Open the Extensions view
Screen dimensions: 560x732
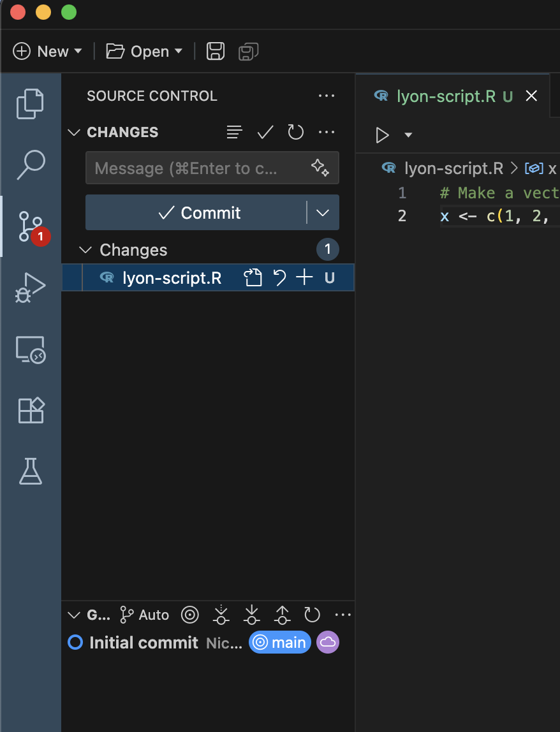[x=30, y=410]
